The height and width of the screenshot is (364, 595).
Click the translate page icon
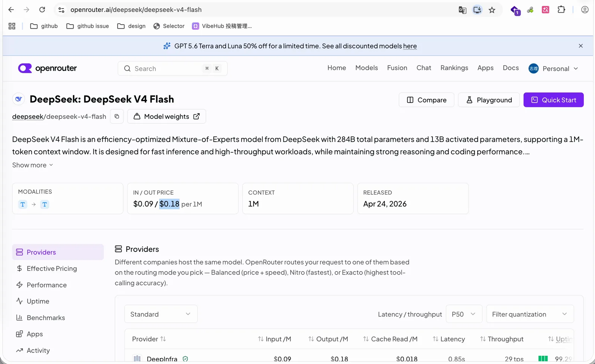[x=462, y=10]
